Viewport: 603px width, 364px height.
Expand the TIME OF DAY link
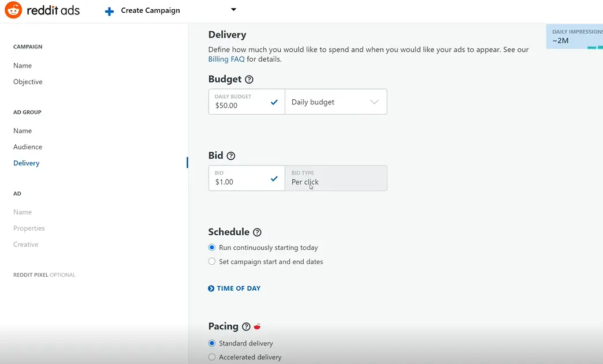tap(239, 288)
